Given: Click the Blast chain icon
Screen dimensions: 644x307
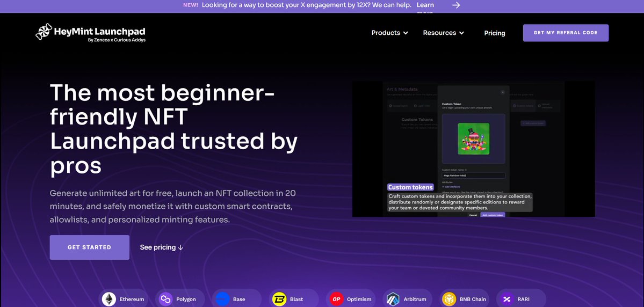Looking at the screenshot, I should 279,299.
